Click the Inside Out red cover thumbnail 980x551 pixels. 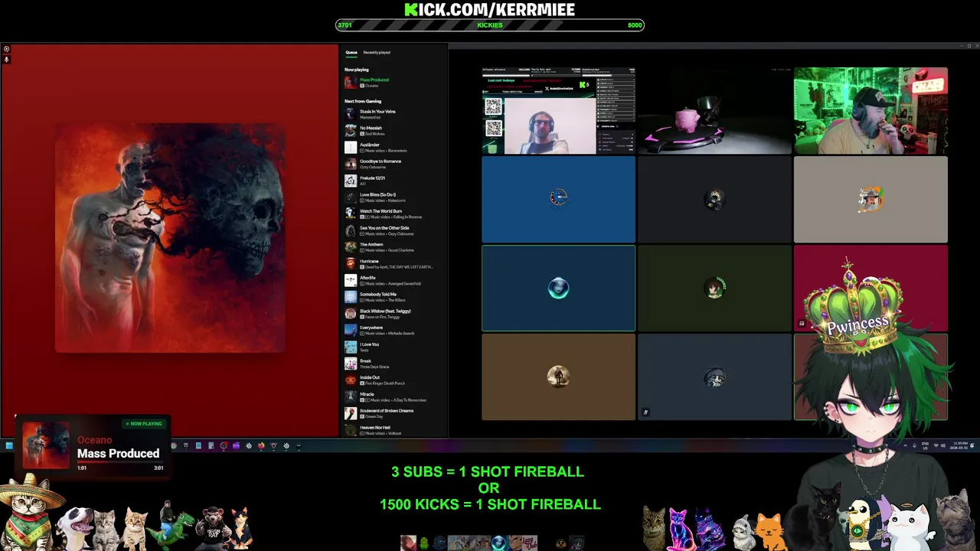(x=351, y=380)
